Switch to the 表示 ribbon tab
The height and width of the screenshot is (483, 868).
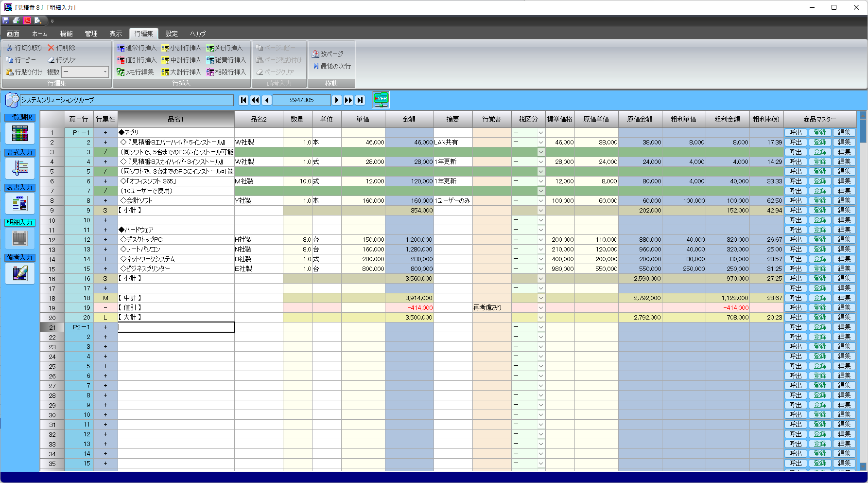pos(116,34)
